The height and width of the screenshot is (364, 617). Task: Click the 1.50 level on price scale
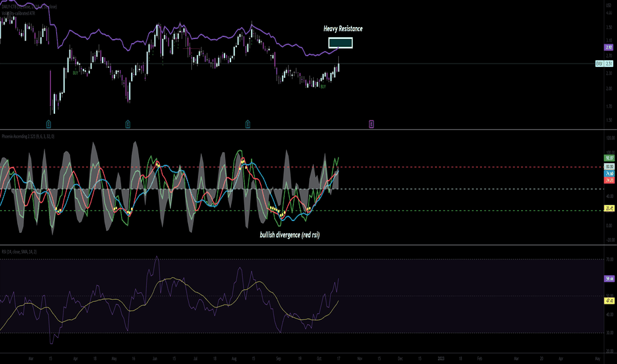(609, 120)
